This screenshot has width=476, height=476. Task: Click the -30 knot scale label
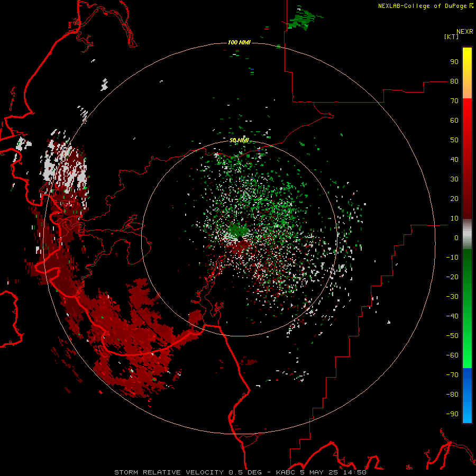[452, 297]
